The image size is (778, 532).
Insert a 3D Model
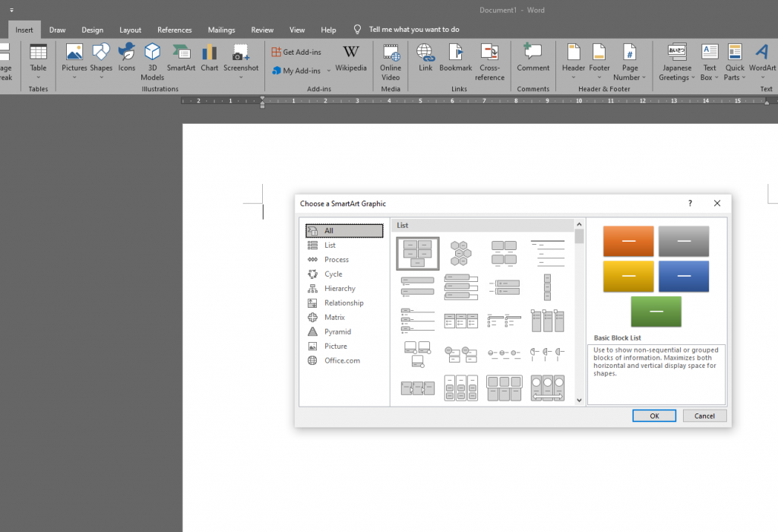click(152, 61)
